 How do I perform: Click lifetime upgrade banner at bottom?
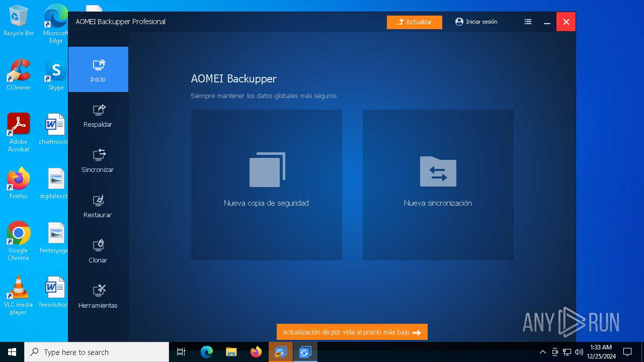(x=352, y=332)
